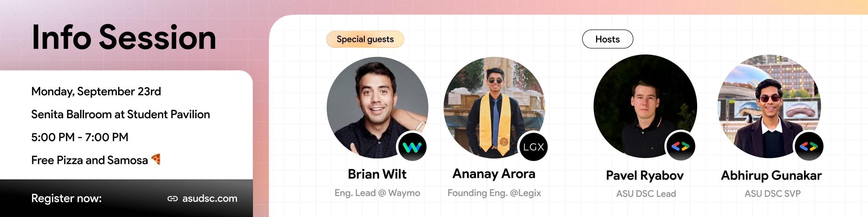This screenshot has width=868, height=217.
Task: Select the Special guests pill label
Action: pos(365,39)
